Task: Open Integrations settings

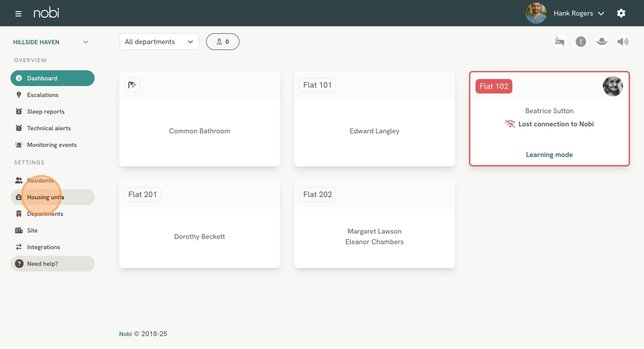Action: pos(43,247)
